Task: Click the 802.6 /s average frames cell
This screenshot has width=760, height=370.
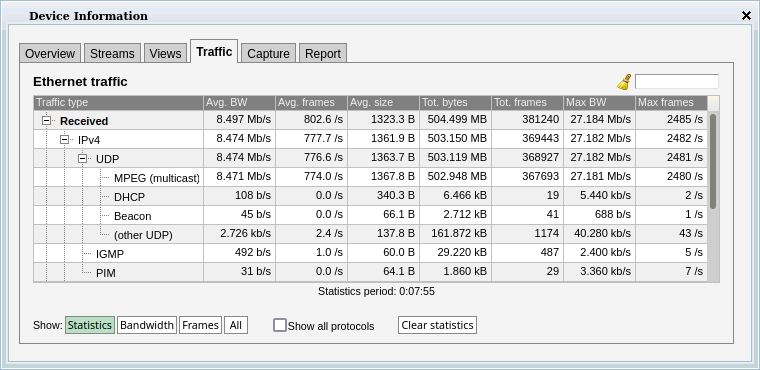Action: point(311,119)
